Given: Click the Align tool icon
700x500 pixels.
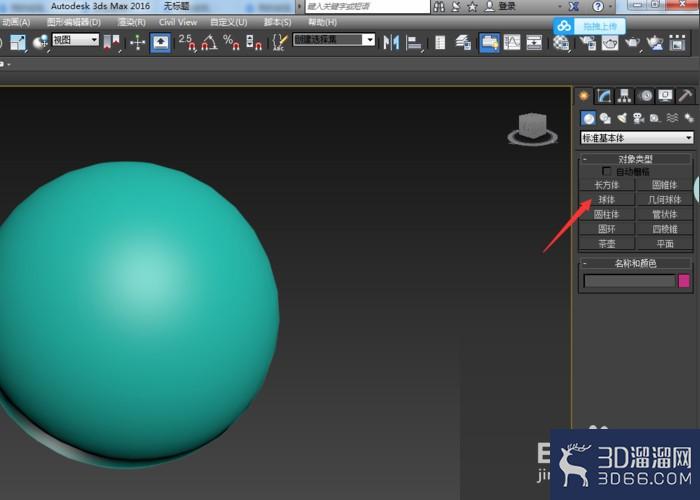Looking at the screenshot, I should [415, 43].
